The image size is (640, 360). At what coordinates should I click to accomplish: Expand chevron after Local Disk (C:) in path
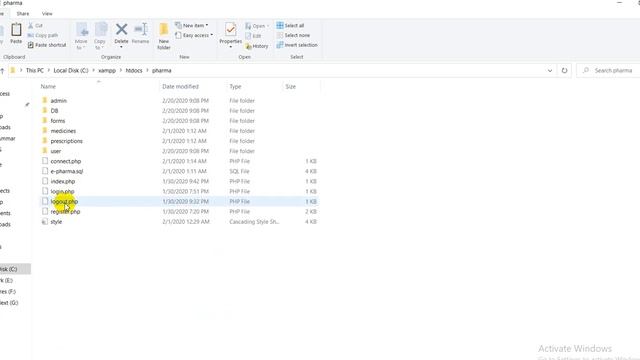click(x=93, y=71)
